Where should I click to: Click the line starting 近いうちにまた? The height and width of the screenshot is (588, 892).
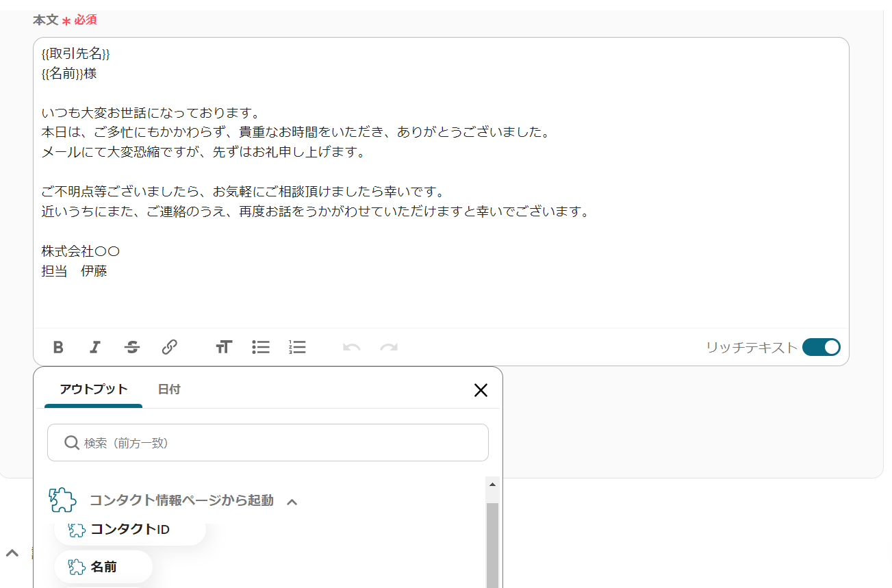pos(316,212)
